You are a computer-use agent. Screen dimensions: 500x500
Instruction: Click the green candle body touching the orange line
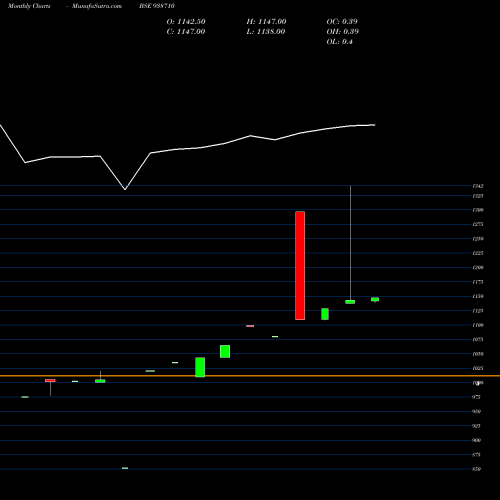point(200,367)
